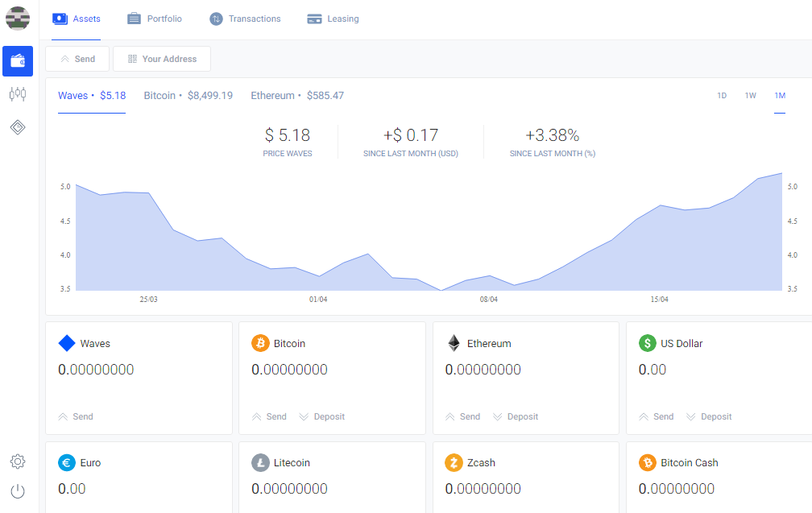Set chart range to 1M

(x=780, y=96)
